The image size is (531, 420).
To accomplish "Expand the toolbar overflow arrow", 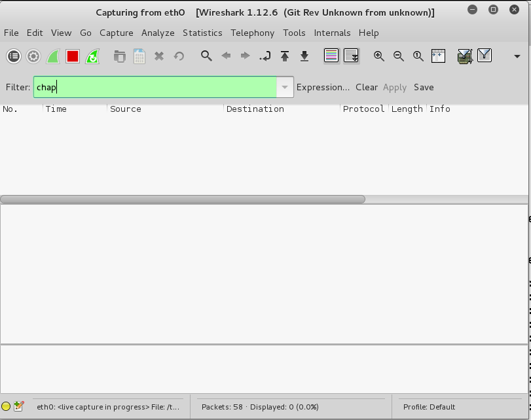I will point(517,56).
